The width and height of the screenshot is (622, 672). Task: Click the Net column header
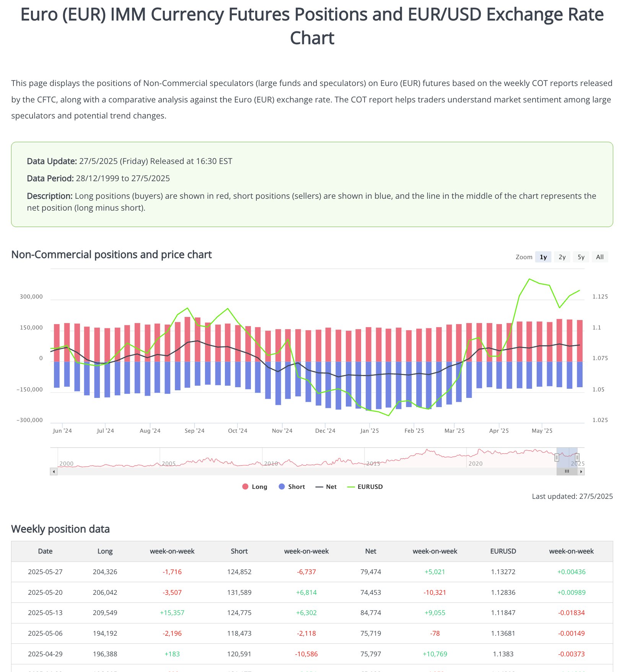[371, 551]
